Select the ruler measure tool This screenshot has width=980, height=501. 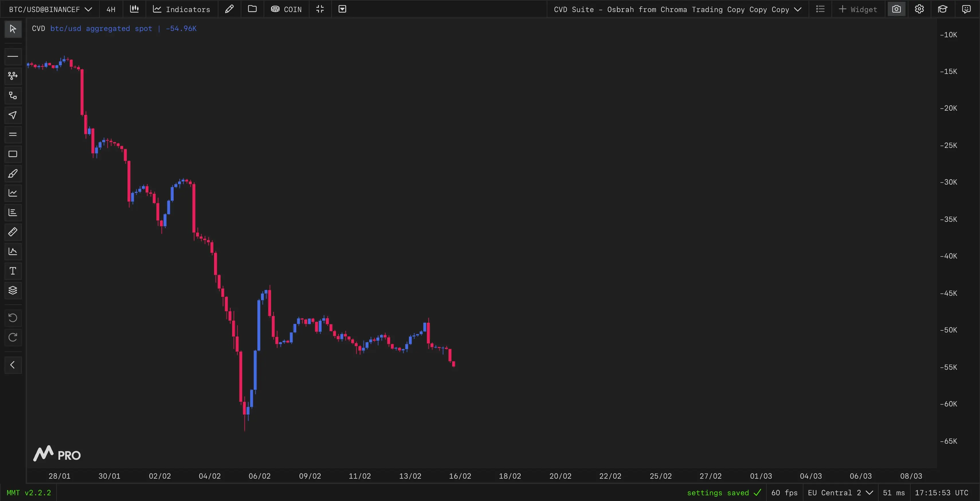13,232
